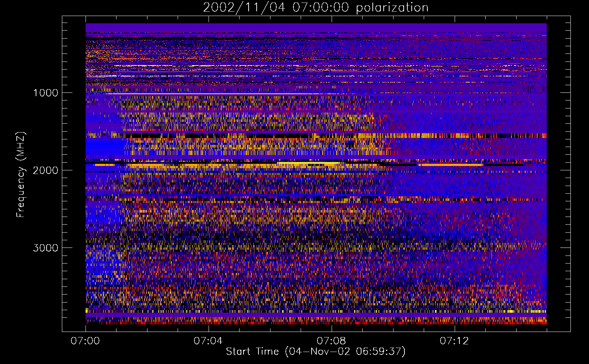Click the 'Frequency (MHZ)' axis label

pos(21,175)
